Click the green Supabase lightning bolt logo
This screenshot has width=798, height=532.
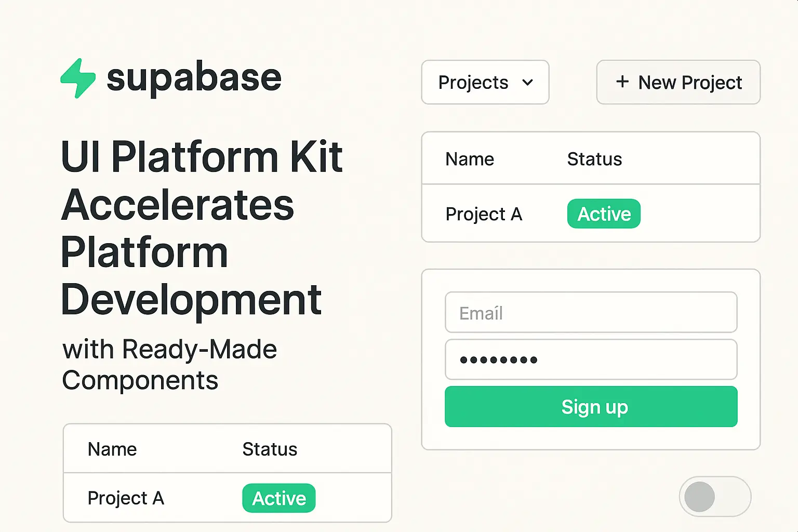click(x=78, y=78)
